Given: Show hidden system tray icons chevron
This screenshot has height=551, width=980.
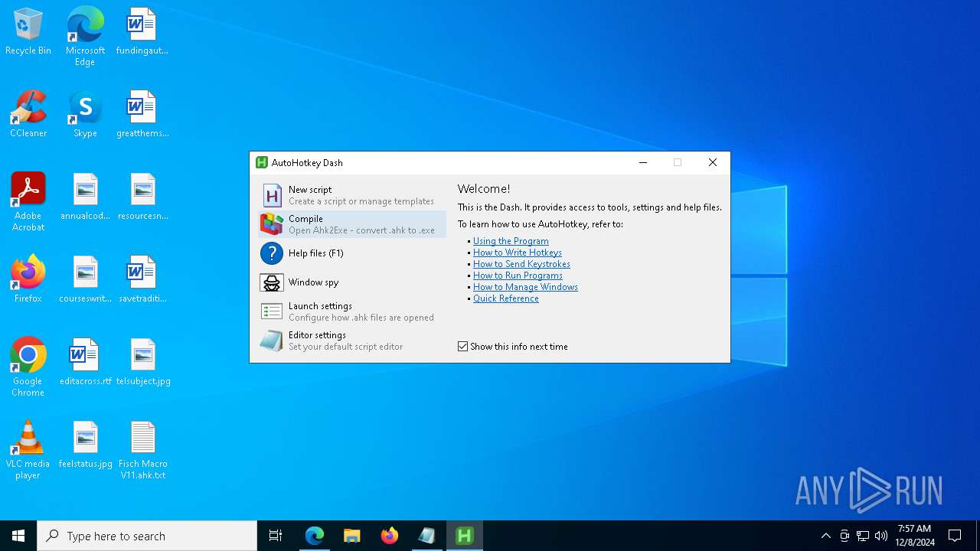Looking at the screenshot, I should click(x=825, y=536).
